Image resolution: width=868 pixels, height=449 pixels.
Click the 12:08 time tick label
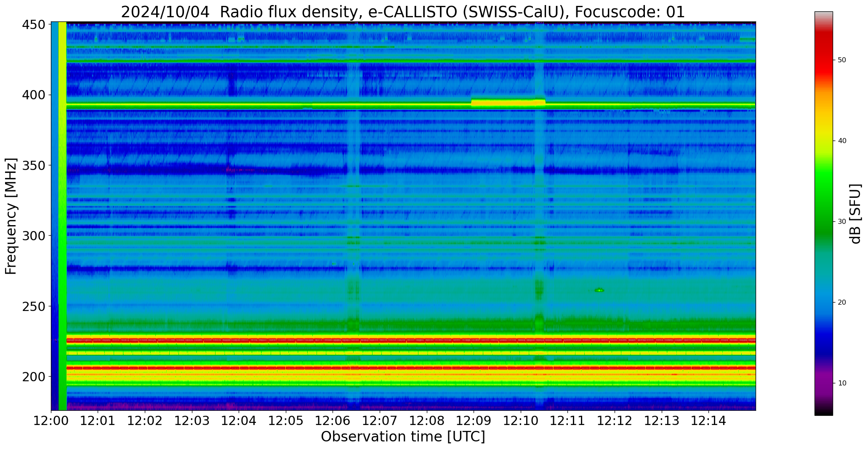coord(427,421)
